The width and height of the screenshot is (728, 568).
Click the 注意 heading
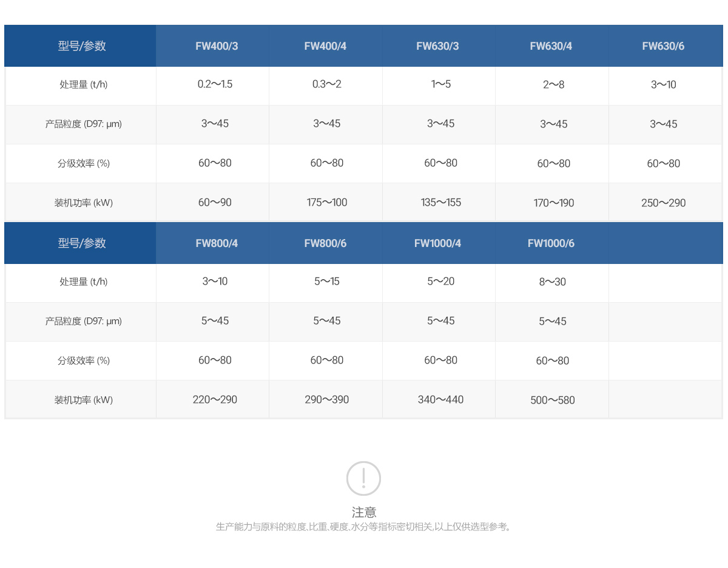[x=364, y=512]
